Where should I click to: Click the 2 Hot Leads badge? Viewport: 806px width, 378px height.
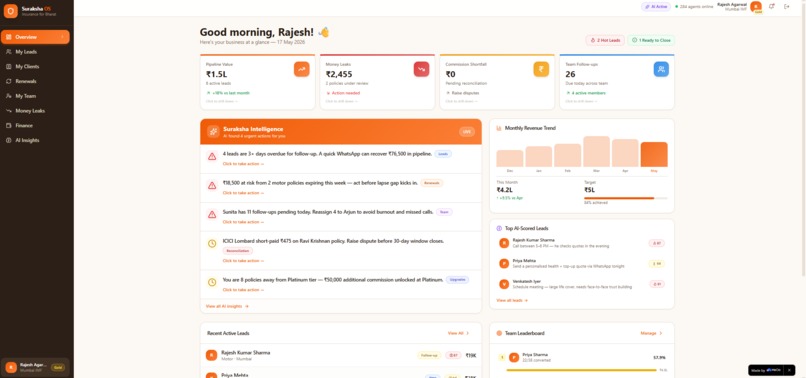coord(605,40)
